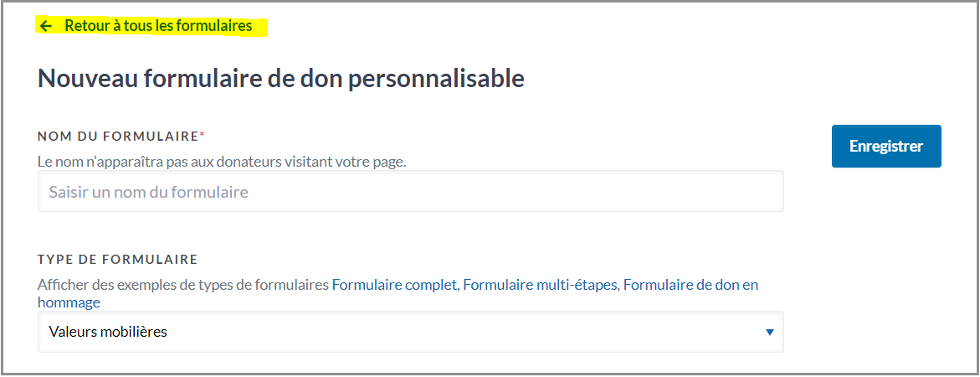This screenshot has width=980, height=377.
Task: Focus the form name input field
Action: pos(410,192)
